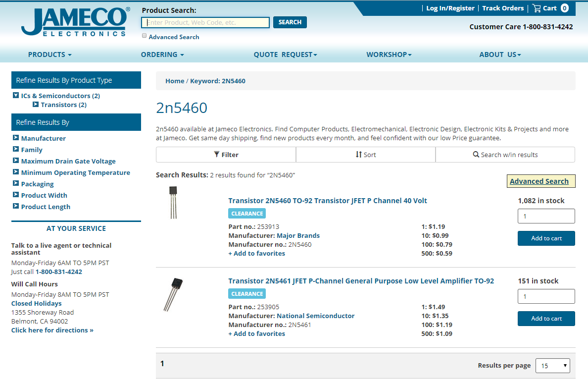
Task: Click Manufacturer refine link
Action: click(44, 138)
